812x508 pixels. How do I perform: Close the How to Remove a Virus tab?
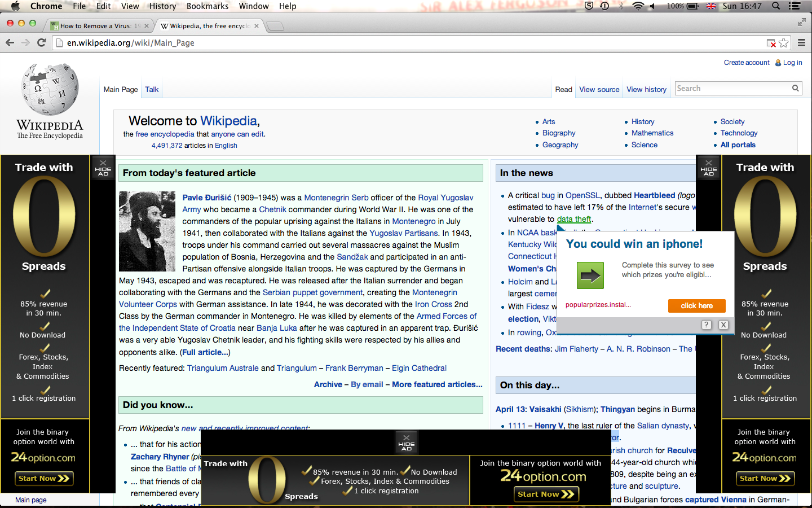pyautogui.click(x=147, y=26)
